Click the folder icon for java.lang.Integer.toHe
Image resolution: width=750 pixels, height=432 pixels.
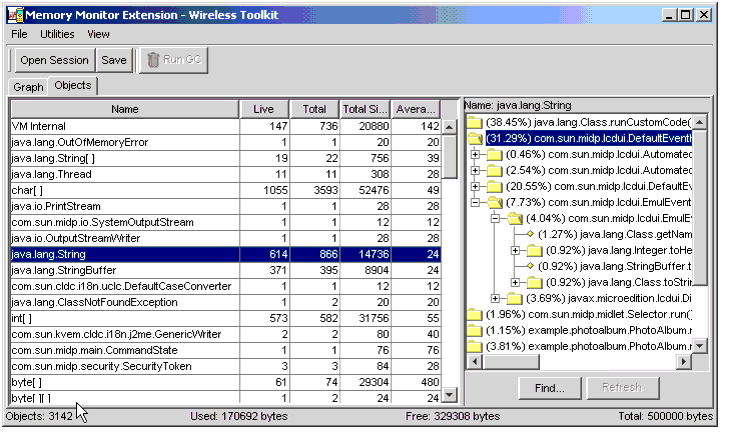pos(534,251)
